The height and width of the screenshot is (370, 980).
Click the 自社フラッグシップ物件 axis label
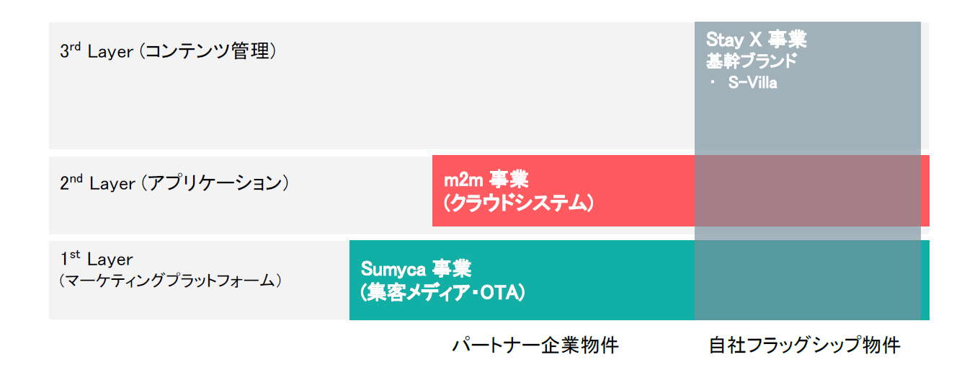click(805, 345)
